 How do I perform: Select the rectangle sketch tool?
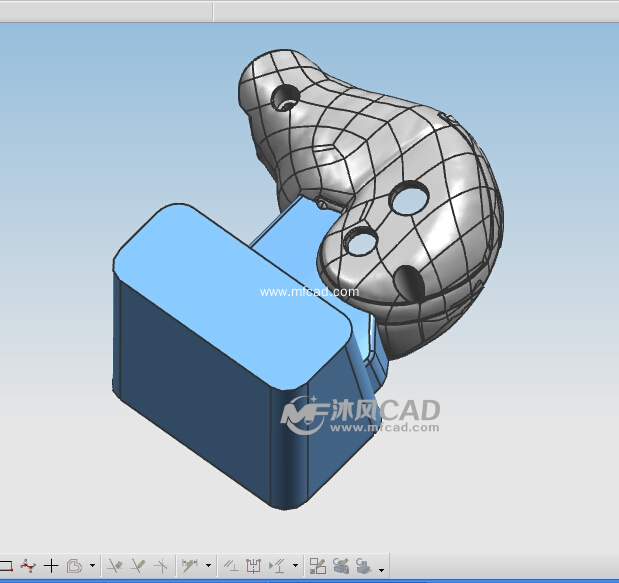point(6,566)
